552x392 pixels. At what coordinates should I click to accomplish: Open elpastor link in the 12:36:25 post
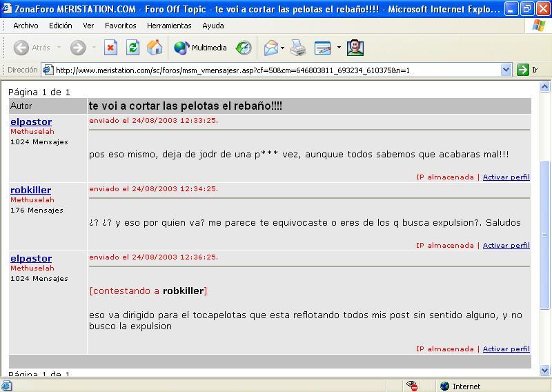31,259
